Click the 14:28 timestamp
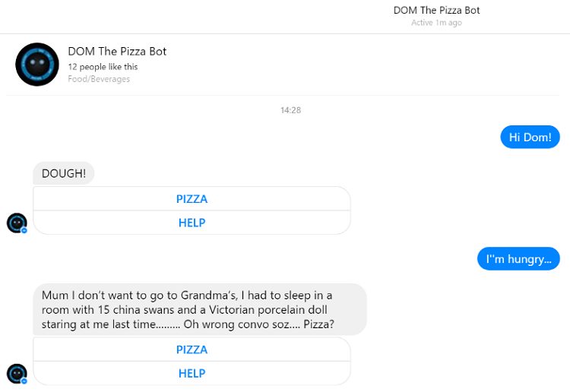Screen dimensions: 570x392 coord(290,110)
